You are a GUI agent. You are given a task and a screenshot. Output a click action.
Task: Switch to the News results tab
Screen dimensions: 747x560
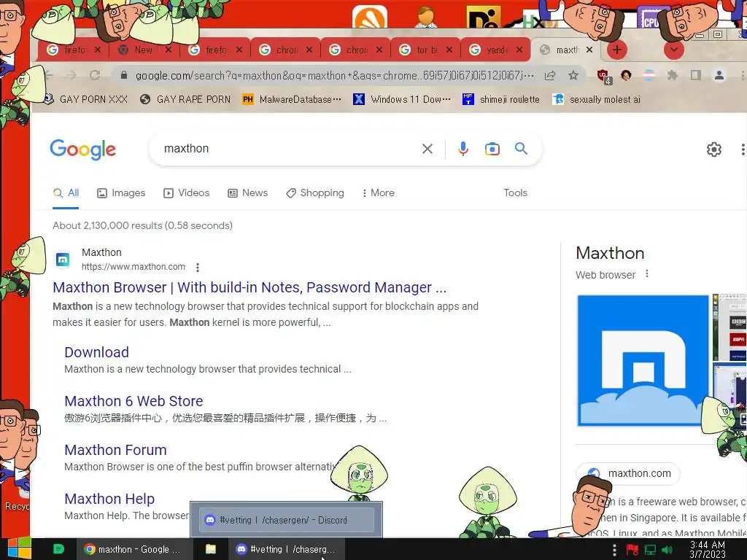coord(248,192)
